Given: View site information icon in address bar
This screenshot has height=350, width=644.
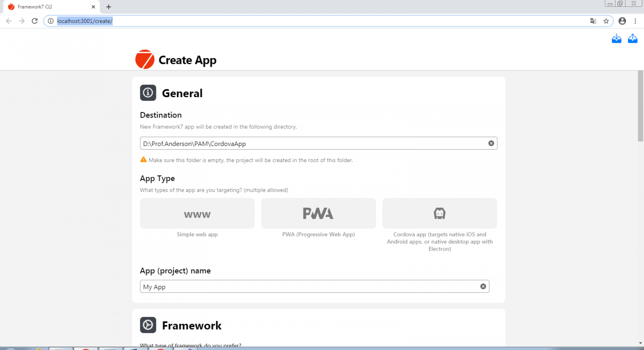Looking at the screenshot, I should tap(51, 21).
